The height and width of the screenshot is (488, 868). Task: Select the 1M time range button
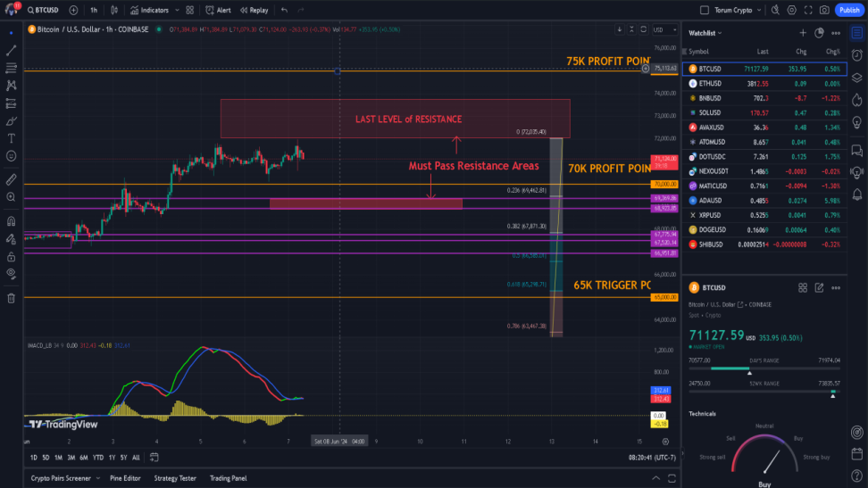(58, 458)
